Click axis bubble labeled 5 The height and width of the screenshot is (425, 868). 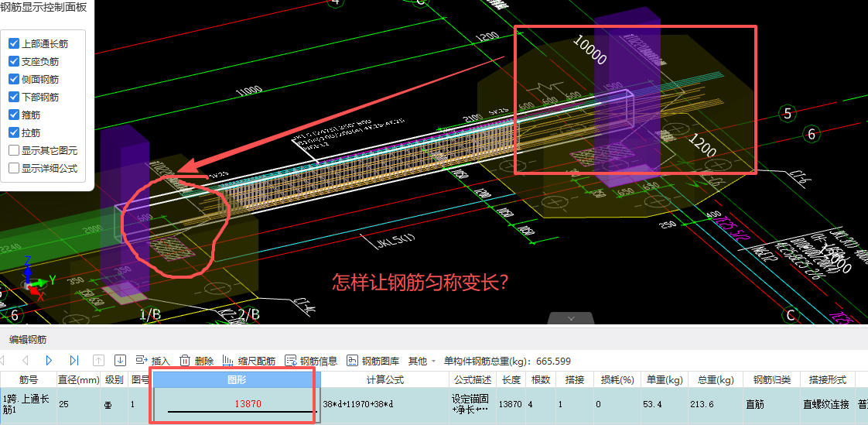[x=788, y=114]
